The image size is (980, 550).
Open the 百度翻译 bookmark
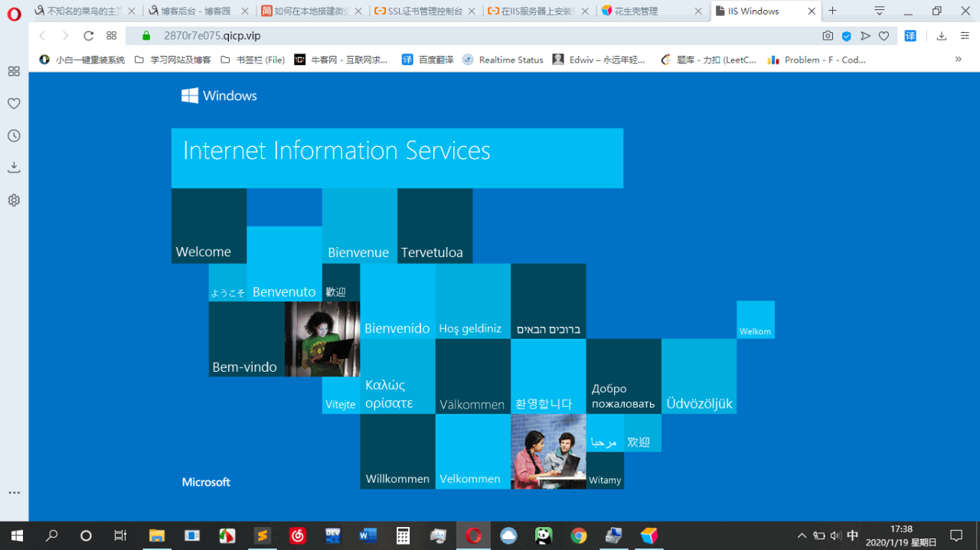[x=427, y=60]
